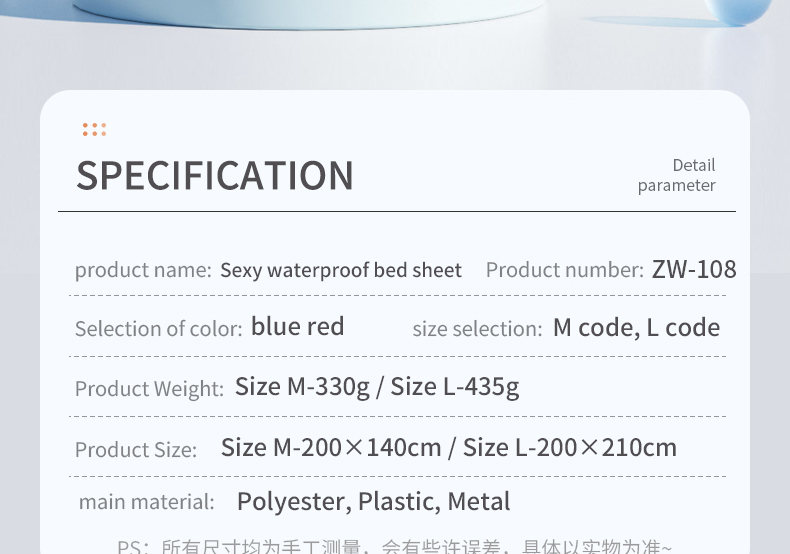Select 'Sexy waterproof bed sheet' text

tap(341, 270)
